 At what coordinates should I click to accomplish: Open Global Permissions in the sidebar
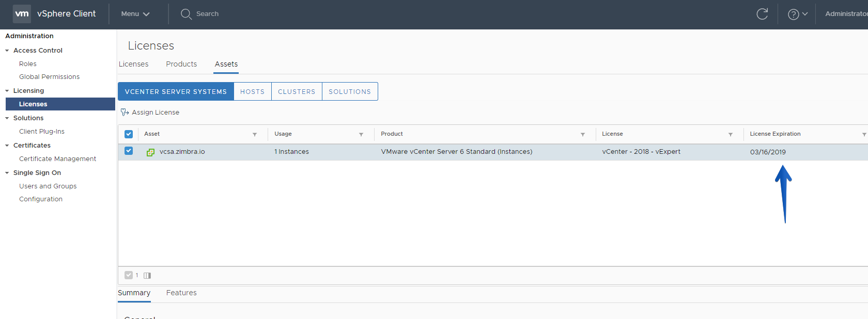(50, 77)
